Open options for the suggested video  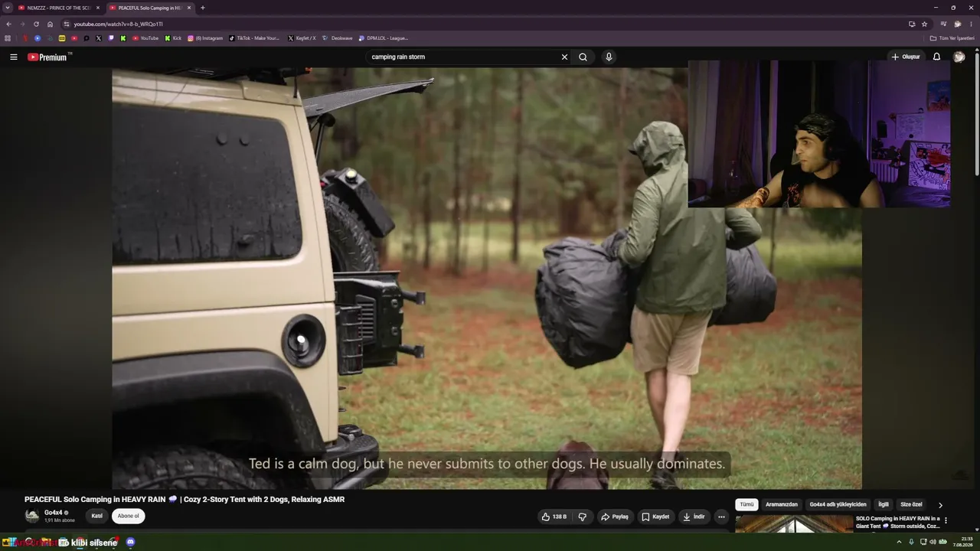(946, 520)
